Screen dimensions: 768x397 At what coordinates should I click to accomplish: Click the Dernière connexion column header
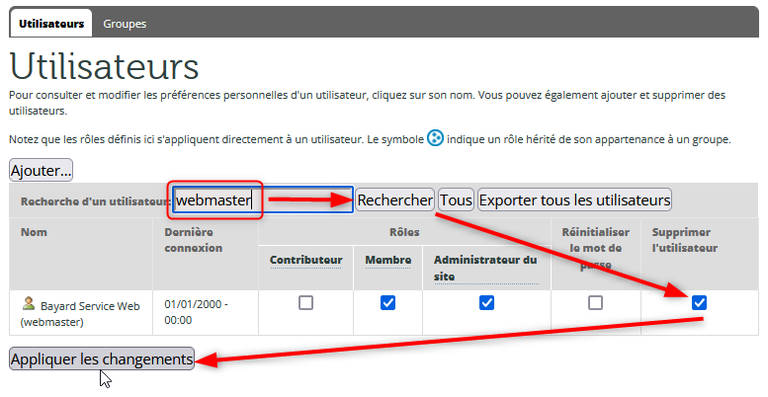coord(193,240)
